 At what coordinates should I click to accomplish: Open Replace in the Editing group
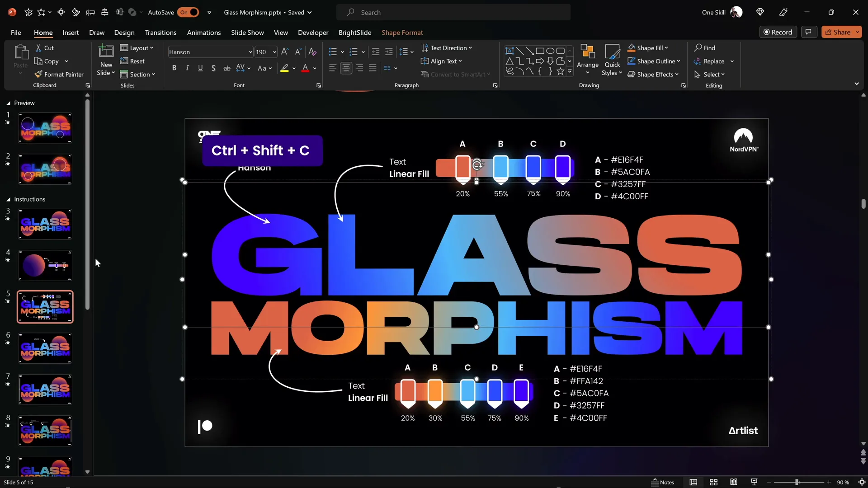713,61
